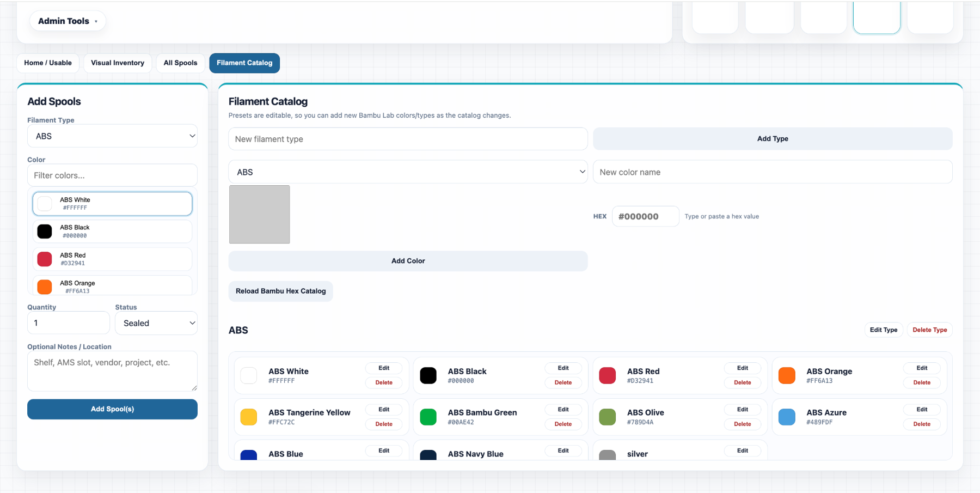Click the #00AE42 hex text
Image resolution: width=980 pixels, height=493 pixels.
[461, 422]
